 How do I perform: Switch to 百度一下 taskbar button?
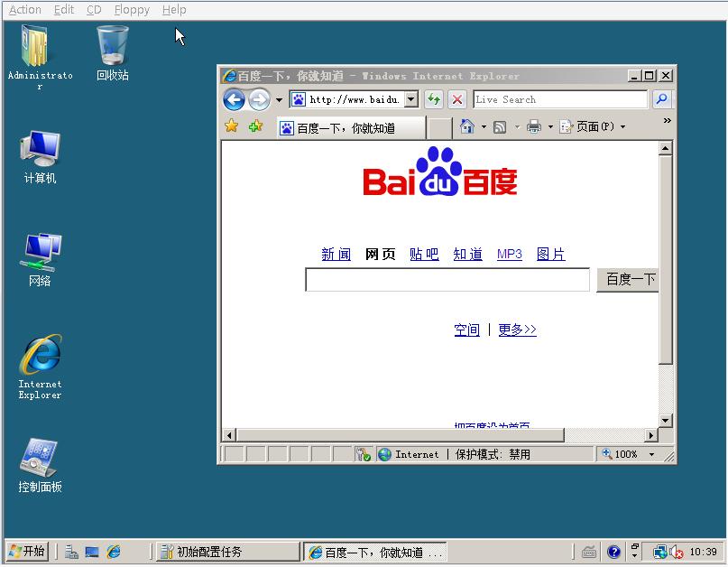click(x=375, y=553)
